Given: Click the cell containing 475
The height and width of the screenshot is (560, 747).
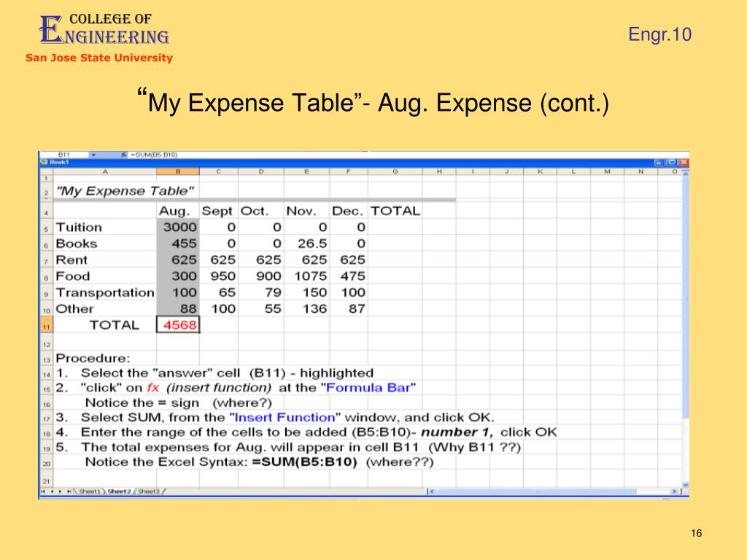Looking at the screenshot, I should 349,276.
